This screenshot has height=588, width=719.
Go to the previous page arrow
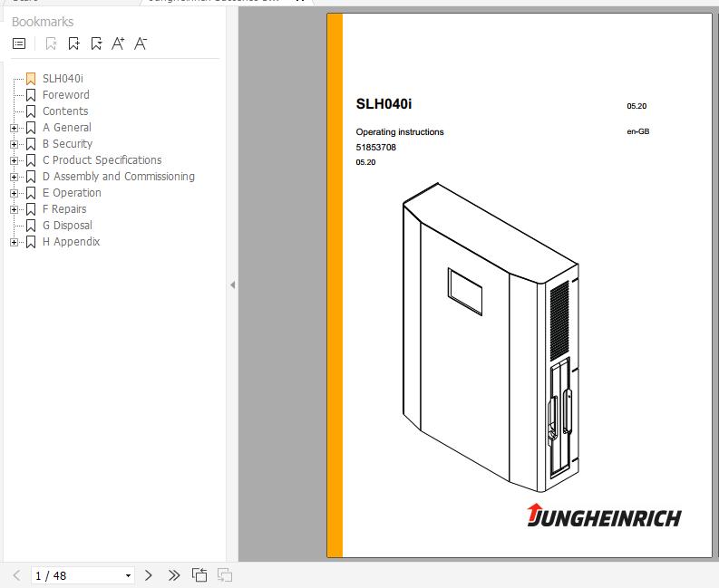click(x=17, y=575)
